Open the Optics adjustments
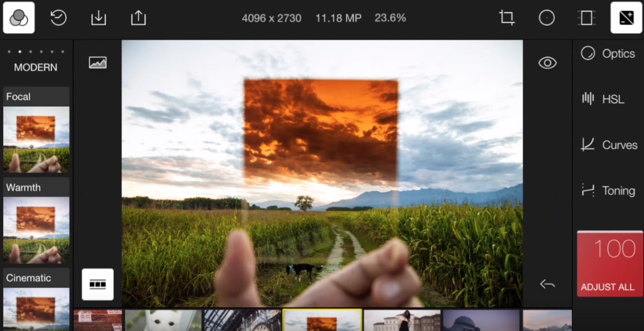The image size is (644, 331). (x=608, y=54)
